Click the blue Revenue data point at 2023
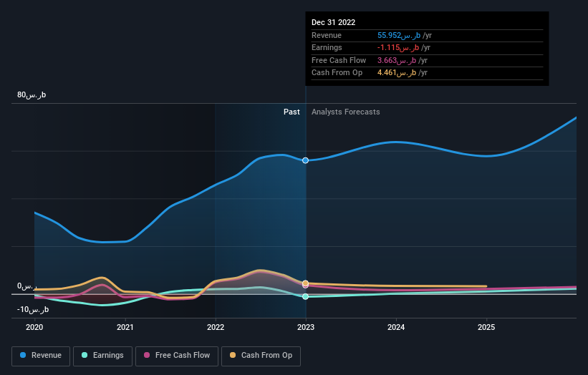 pos(306,160)
